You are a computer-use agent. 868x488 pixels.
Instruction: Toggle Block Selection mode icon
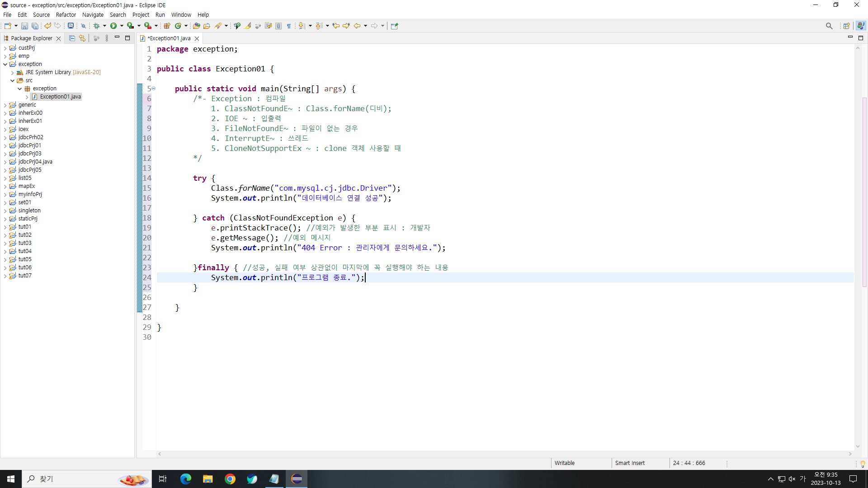(278, 26)
